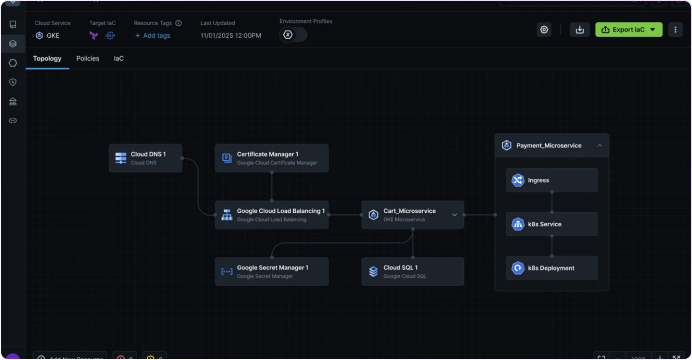Click the Add tags link

point(153,36)
